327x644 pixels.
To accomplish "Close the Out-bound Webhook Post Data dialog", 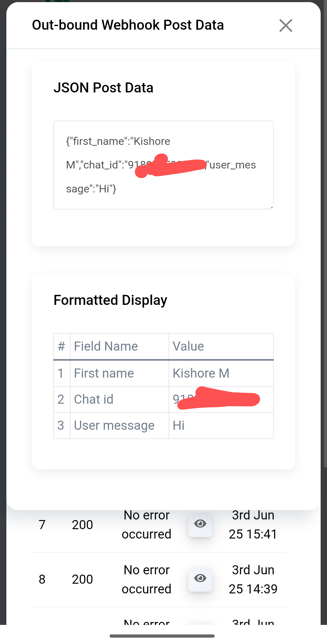I will tap(286, 25).
